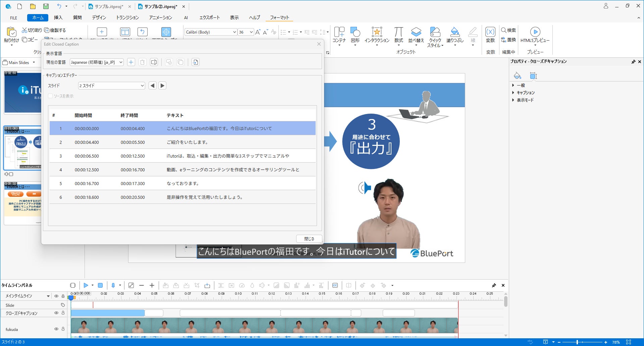This screenshot has width=644, height=346.
Task: Fit timeline to view
Action: click(x=131, y=285)
